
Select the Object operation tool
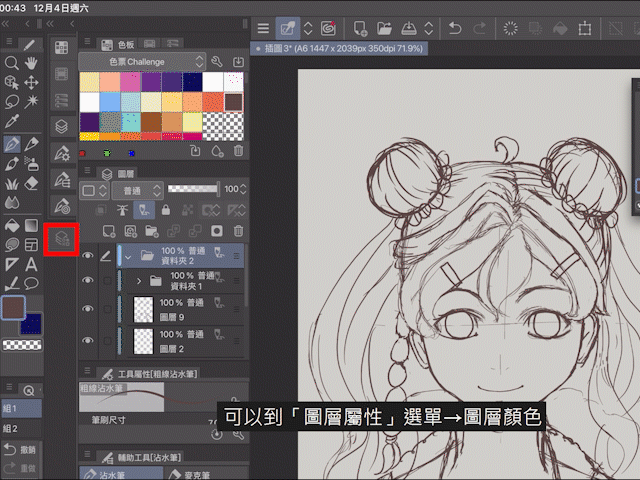[x=11, y=82]
